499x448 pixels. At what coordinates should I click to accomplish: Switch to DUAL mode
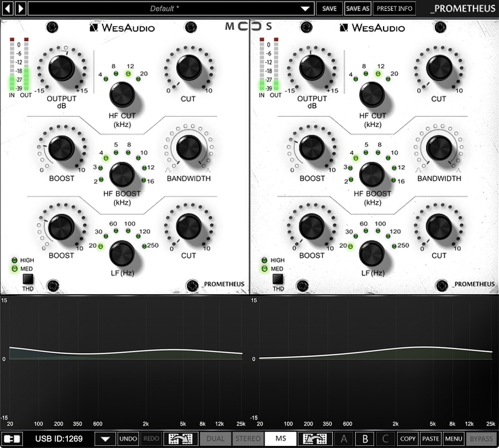(x=216, y=439)
